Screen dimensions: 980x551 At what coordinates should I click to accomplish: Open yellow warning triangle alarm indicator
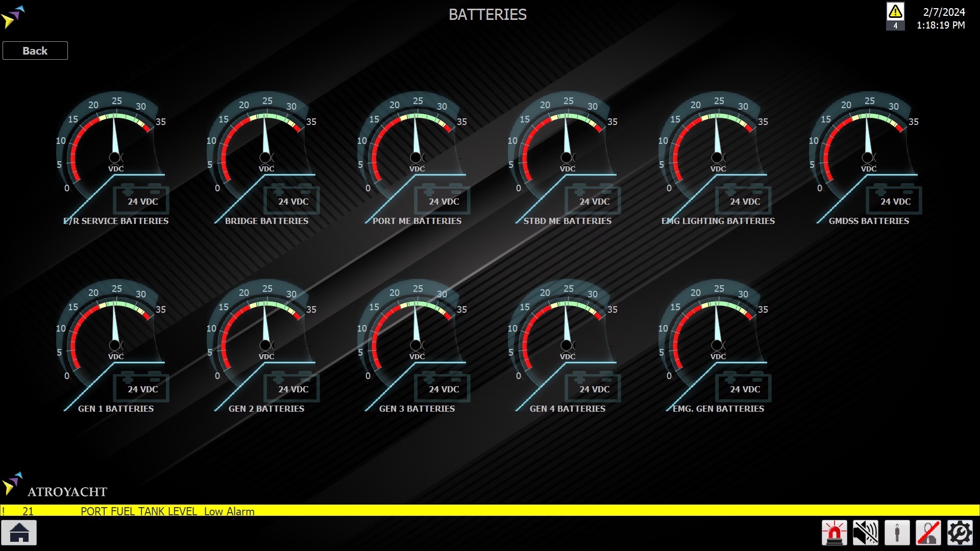pyautogui.click(x=895, y=12)
